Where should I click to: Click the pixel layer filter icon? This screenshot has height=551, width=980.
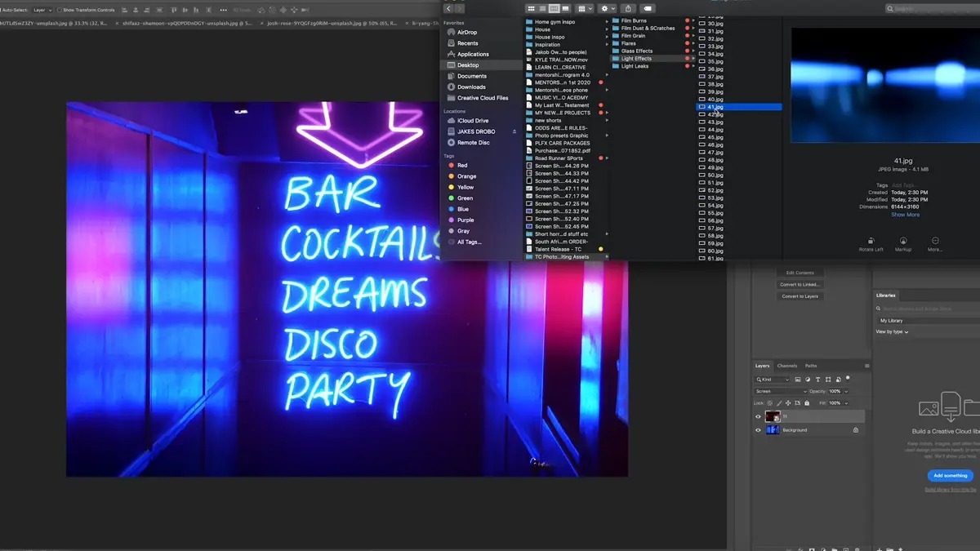[x=800, y=380]
